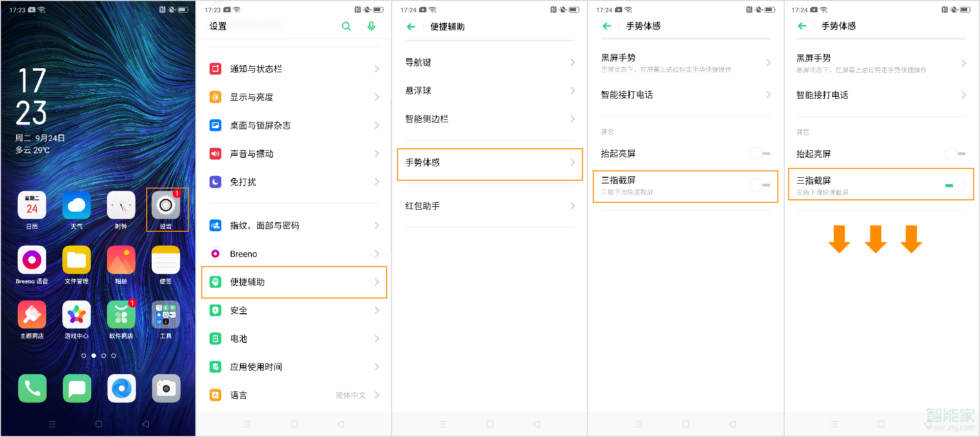980x437 pixels.
Task: Open the Camera from the dock
Action: 166,388
